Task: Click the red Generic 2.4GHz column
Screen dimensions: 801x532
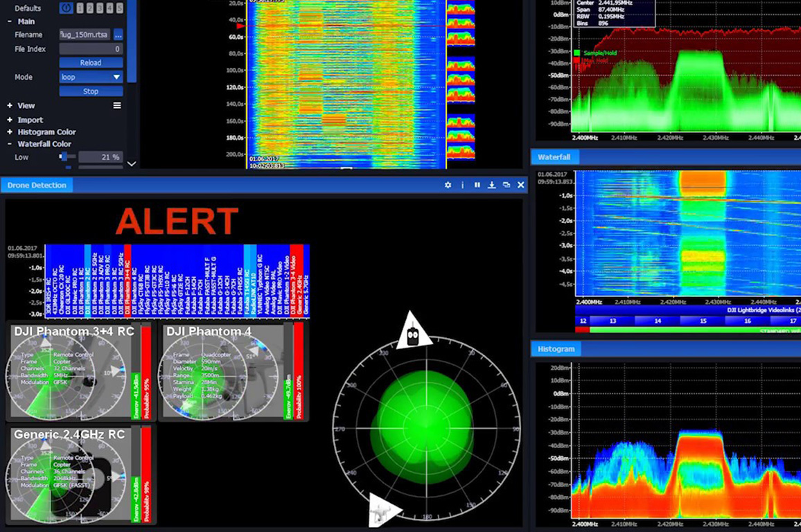Action: coord(300,281)
